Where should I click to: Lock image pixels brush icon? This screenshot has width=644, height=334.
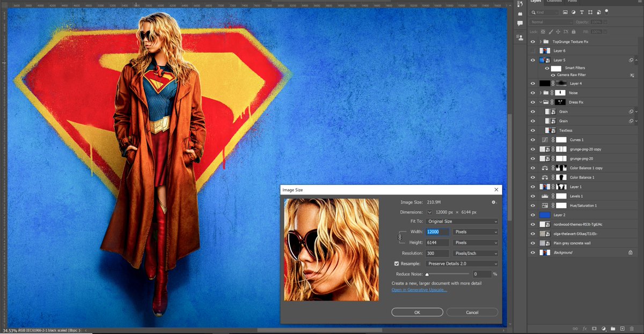pos(551,32)
